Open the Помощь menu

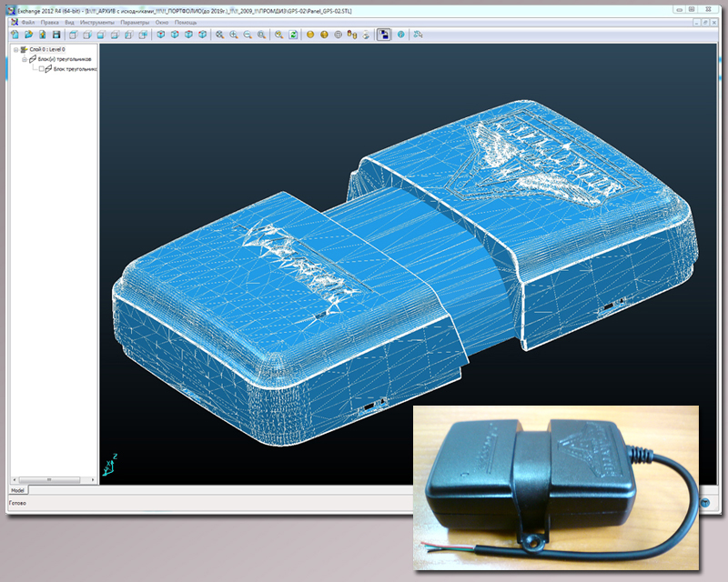coord(186,22)
